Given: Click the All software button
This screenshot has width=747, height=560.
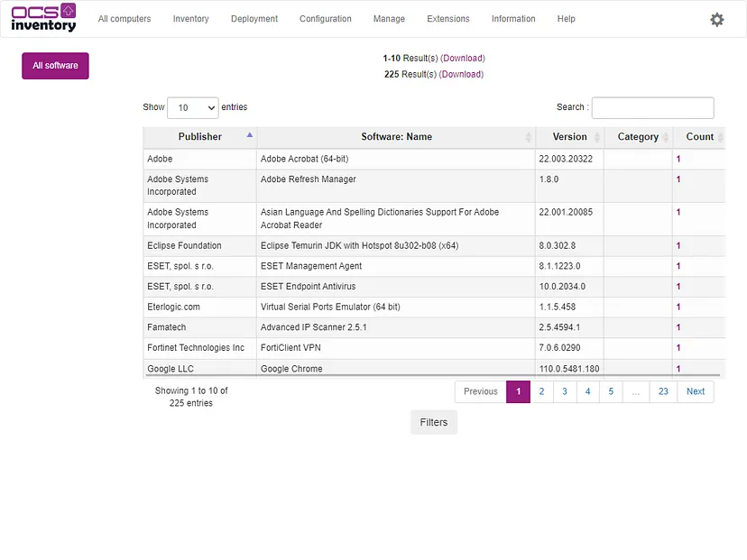Looking at the screenshot, I should coord(55,66).
